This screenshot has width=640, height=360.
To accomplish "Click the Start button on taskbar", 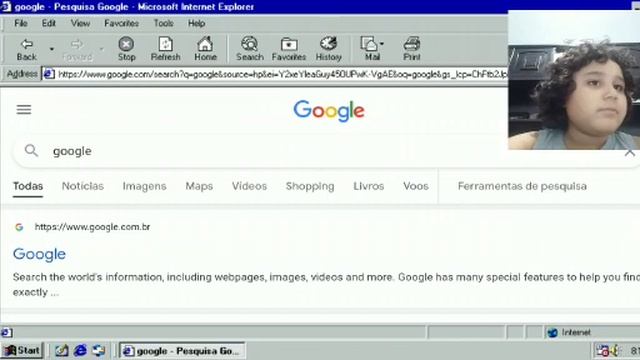I will [22, 351].
